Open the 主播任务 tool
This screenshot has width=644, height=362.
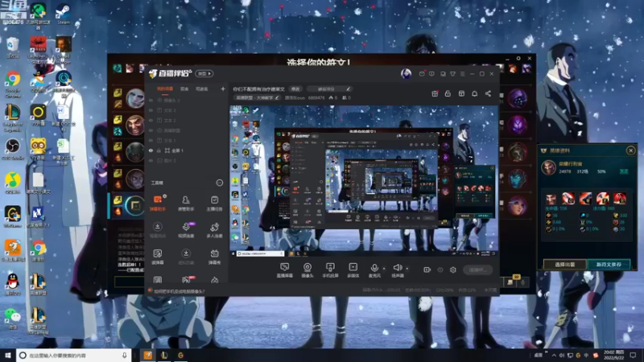click(x=214, y=204)
